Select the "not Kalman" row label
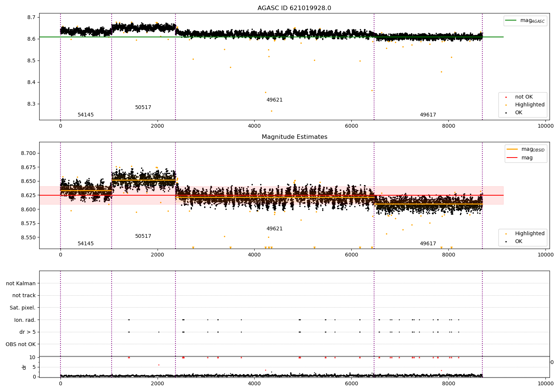The image size is (560, 392). [x=21, y=283]
